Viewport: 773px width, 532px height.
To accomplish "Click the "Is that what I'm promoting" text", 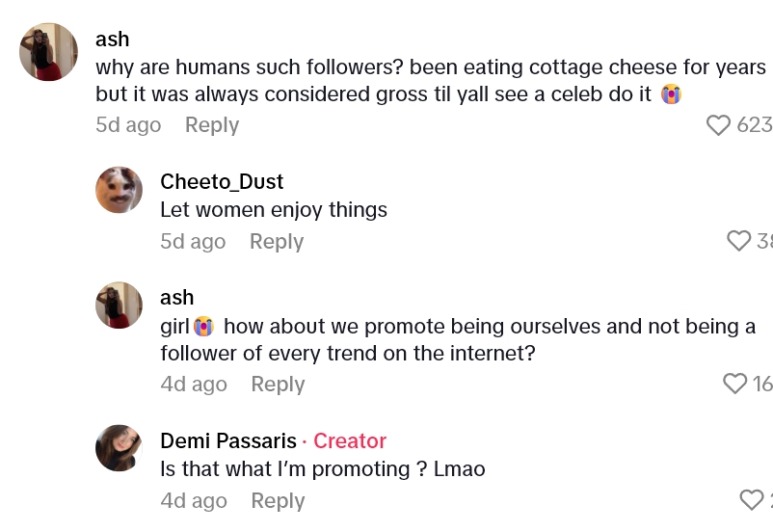I will (322, 469).
